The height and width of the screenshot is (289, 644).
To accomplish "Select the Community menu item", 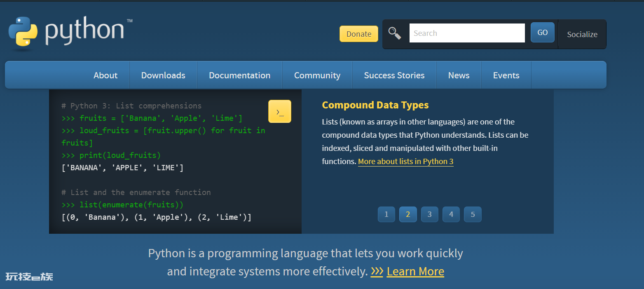I will [317, 75].
